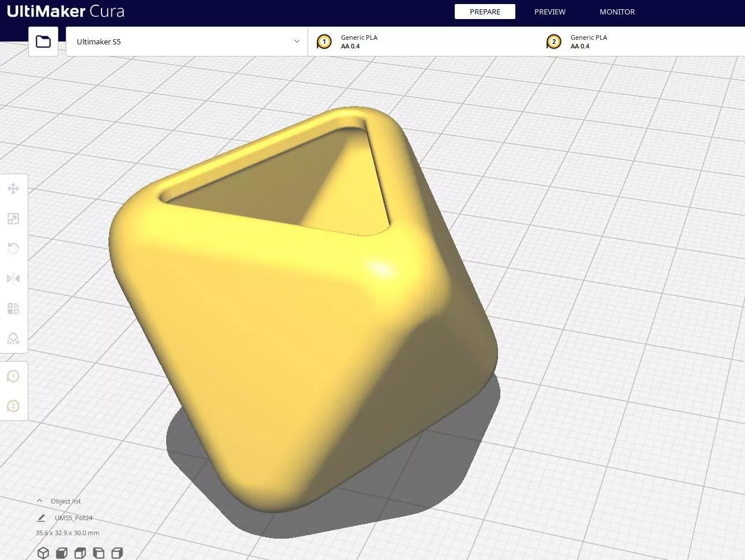The image size is (745, 560).
Task: Open extruder 2 Generic PLA configuration
Action: [641, 42]
